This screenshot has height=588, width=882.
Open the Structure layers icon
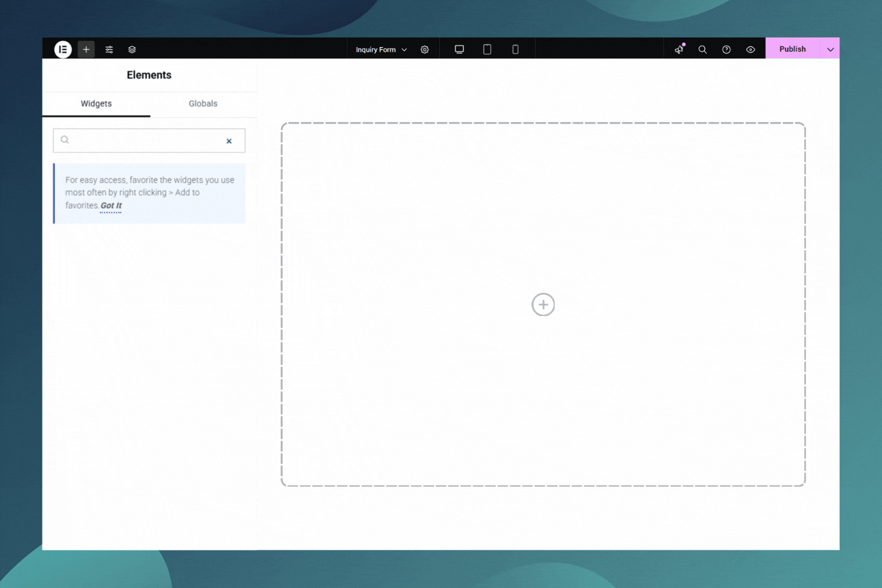(x=132, y=49)
